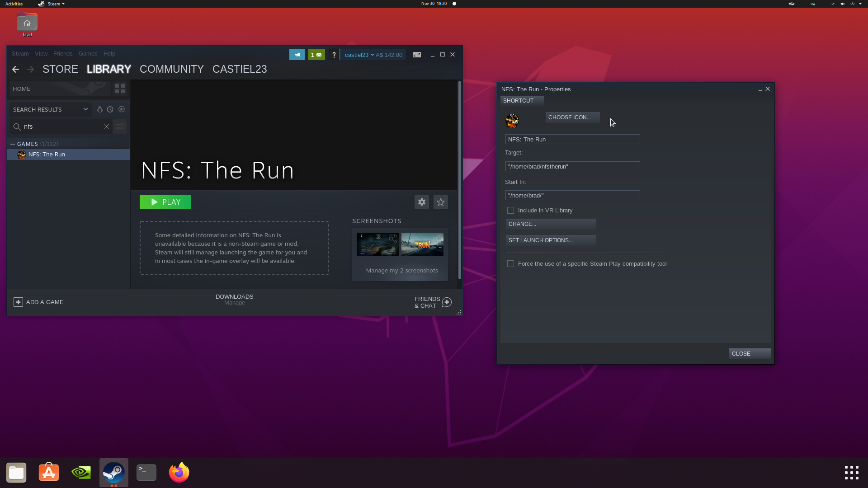
Task: Click the clear search text X icon
Action: (106, 126)
